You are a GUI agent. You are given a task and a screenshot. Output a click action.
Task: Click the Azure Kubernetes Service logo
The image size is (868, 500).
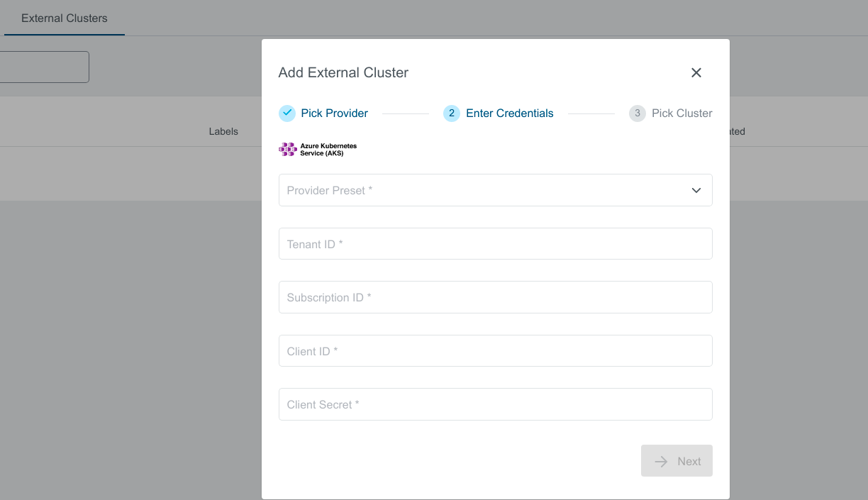pos(318,149)
